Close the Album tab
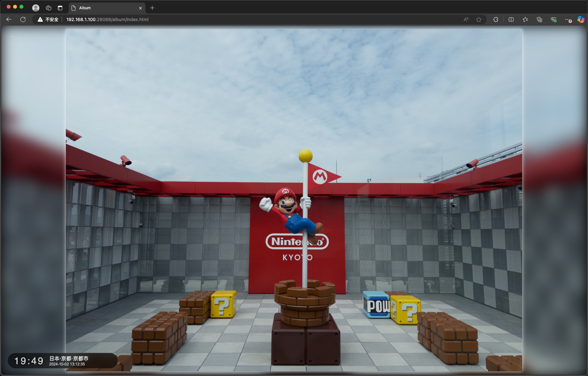Image resolution: width=588 pixels, height=376 pixels. click(x=140, y=8)
